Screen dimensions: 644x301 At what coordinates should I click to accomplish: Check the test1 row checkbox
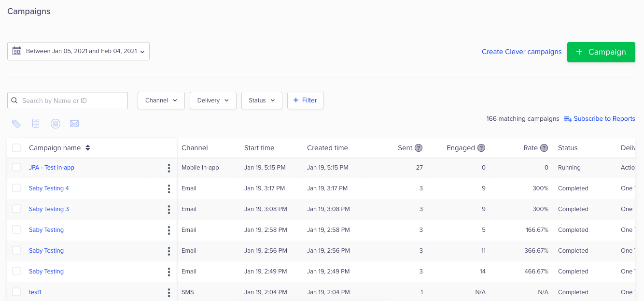click(x=16, y=292)
